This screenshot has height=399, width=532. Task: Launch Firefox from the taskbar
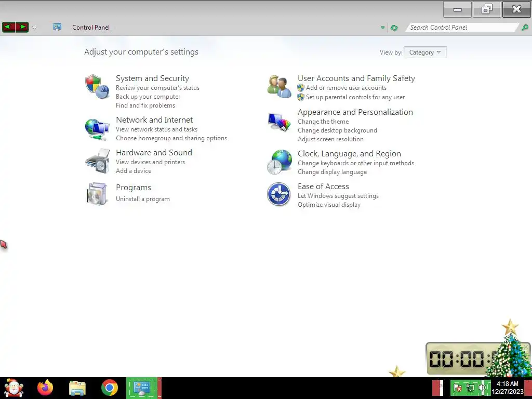click(45, 388)
